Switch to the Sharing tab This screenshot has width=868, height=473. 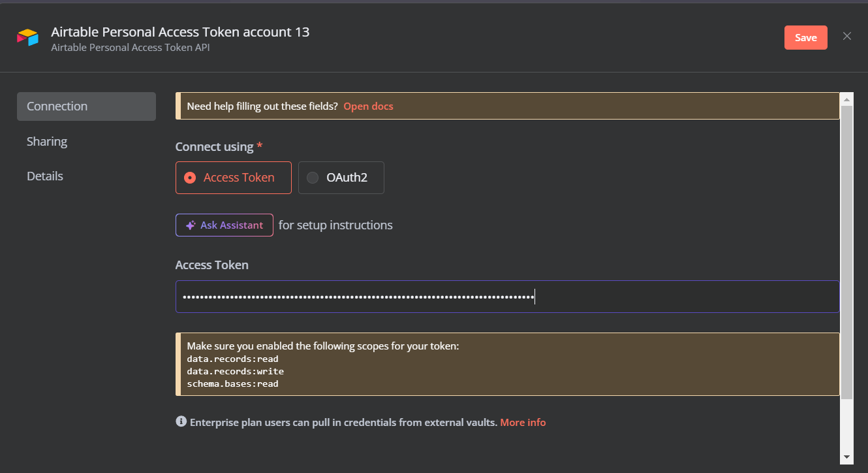(x=47, y=141)
